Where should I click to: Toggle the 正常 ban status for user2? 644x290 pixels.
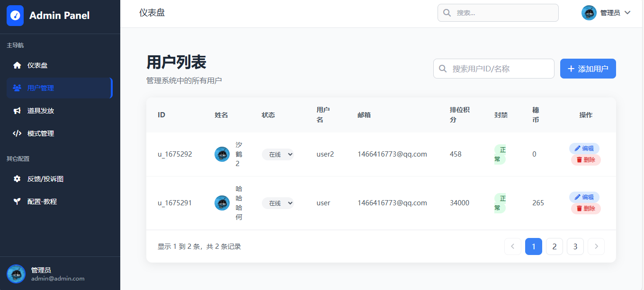(499, 154)
